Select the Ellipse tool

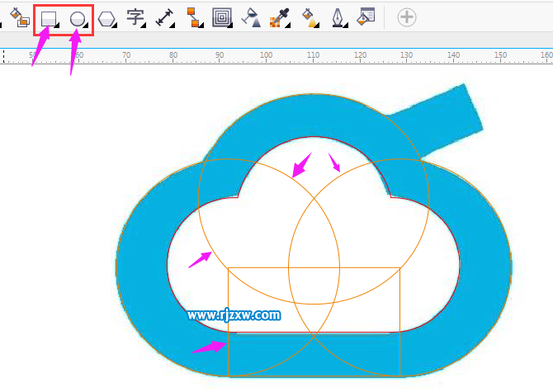click(x=78, y=19)
